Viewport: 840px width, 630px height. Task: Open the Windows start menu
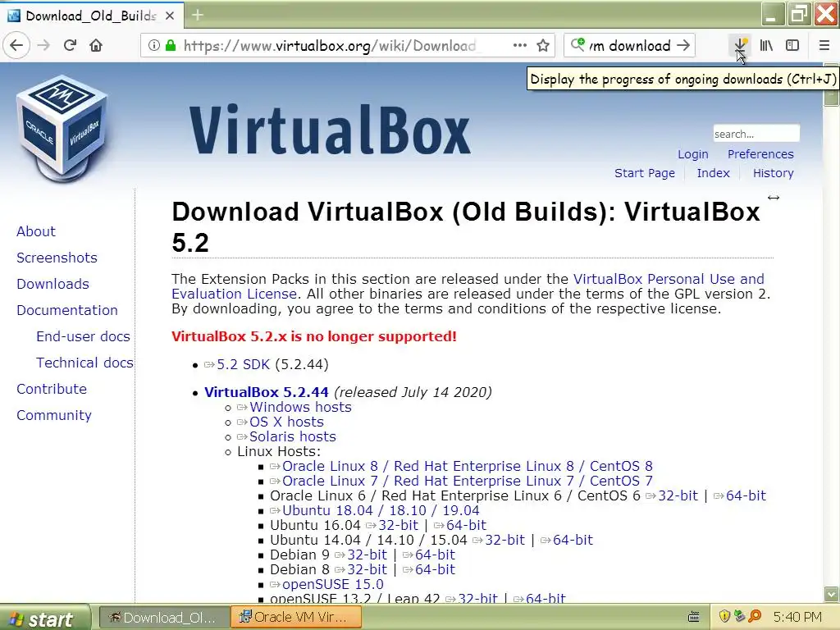point(44,619)
